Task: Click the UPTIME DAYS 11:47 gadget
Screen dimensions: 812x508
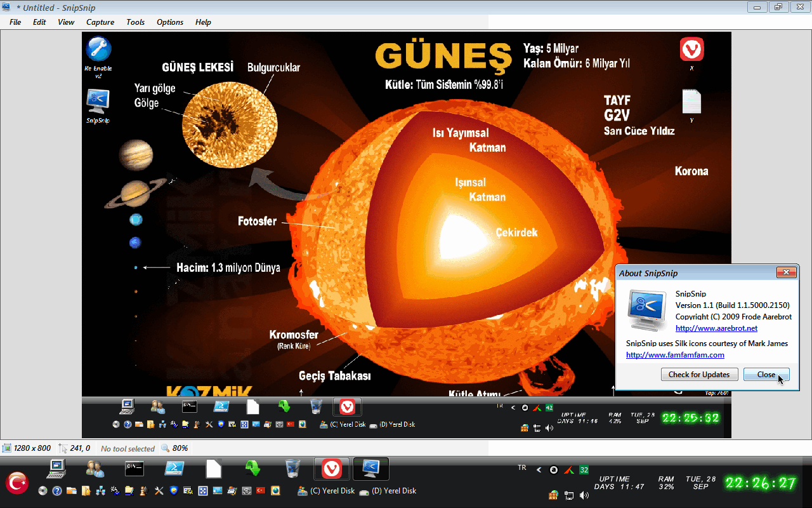Action: (619, 483)
